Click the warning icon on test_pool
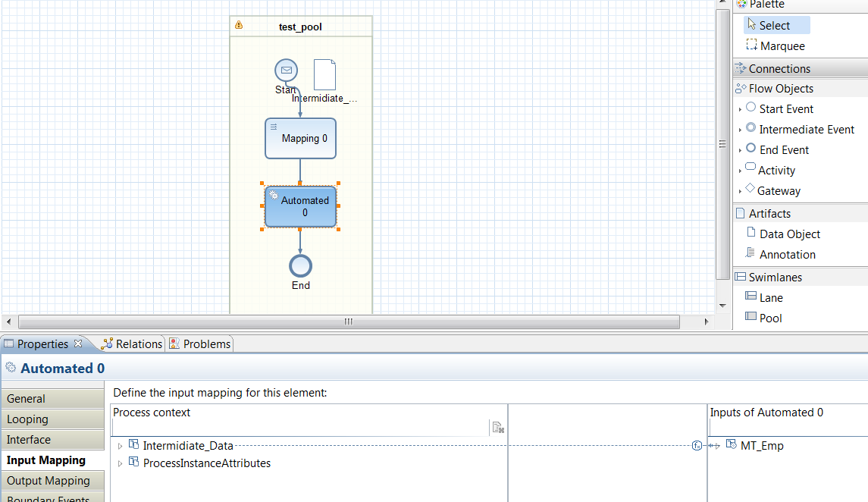 239,25
